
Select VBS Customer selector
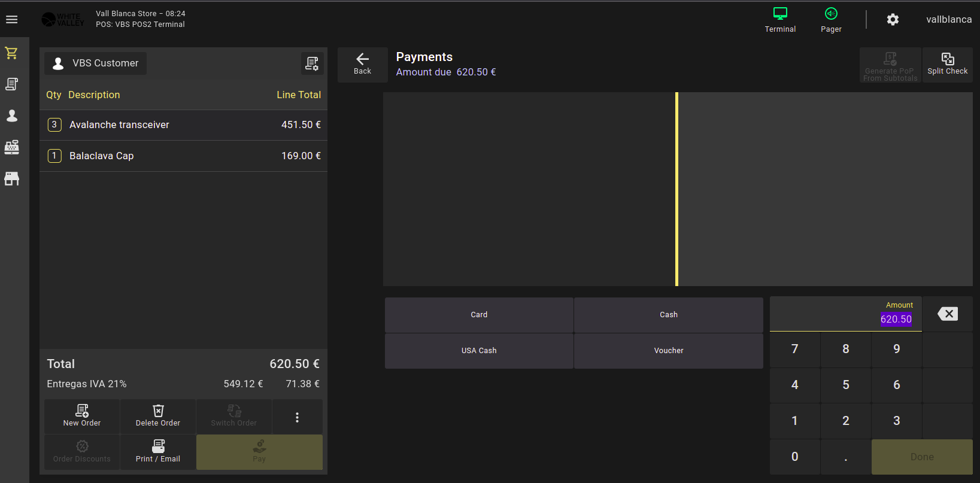(96, 63)
